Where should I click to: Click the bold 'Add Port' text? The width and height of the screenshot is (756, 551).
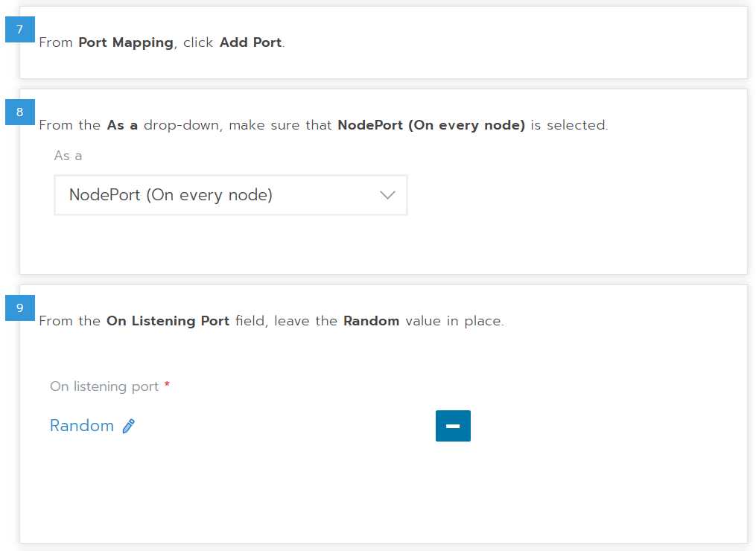[x=251, y=42]
